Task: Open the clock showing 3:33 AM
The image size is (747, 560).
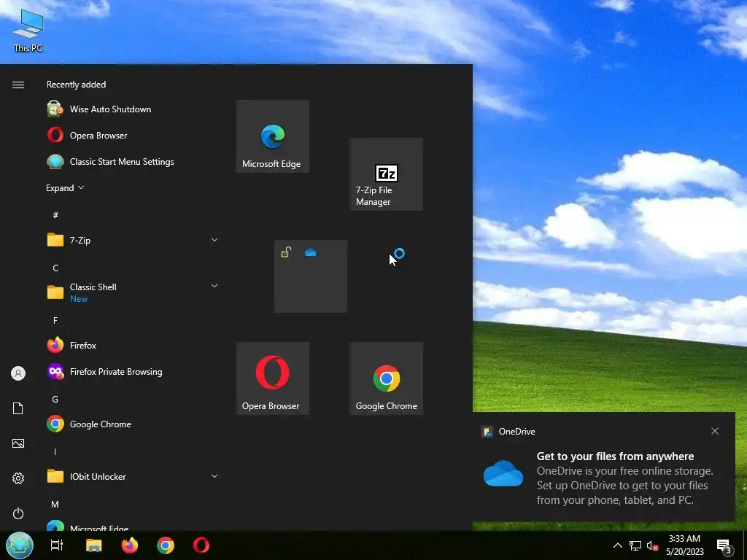Action: (684, 545)
